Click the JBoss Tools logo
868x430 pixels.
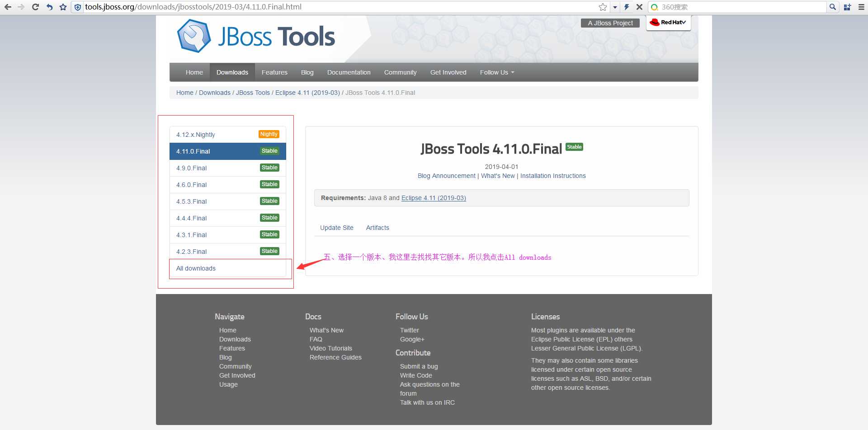tap(255, 36)
